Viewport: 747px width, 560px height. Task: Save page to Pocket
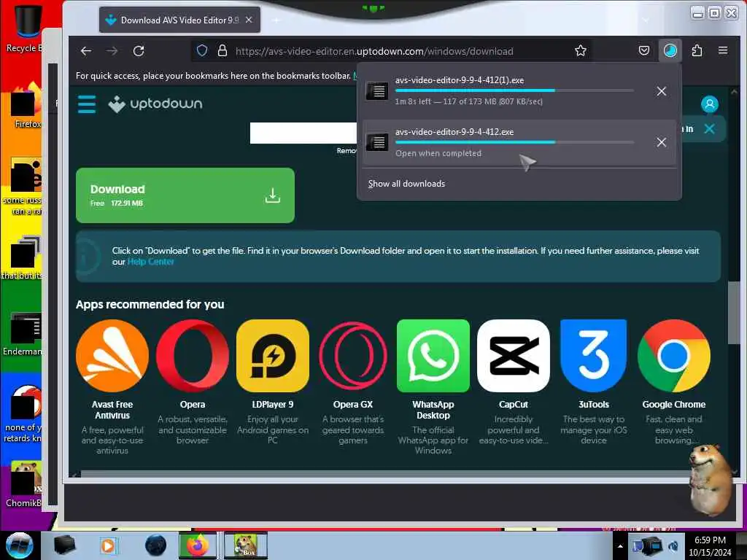(x=643, y=50)
